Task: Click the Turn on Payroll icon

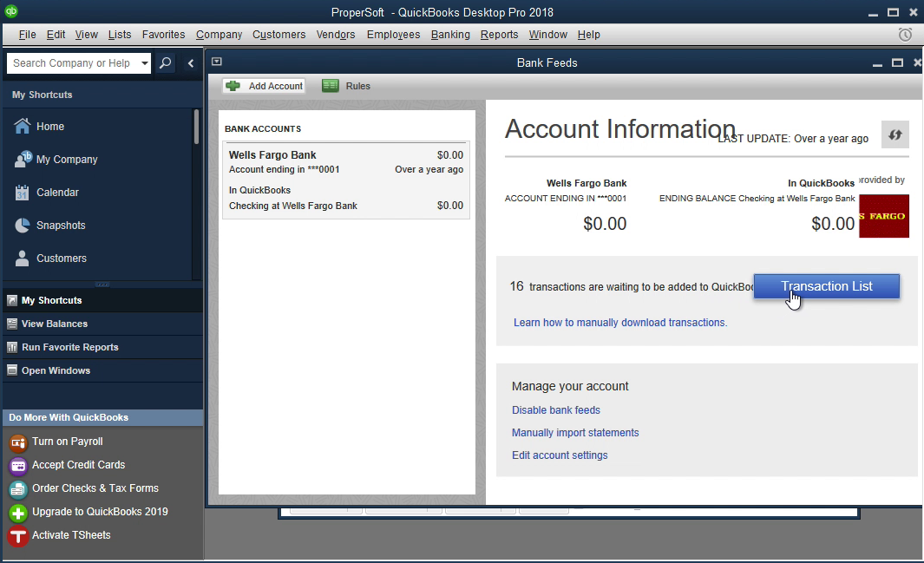Action: [x=18, y=442]
